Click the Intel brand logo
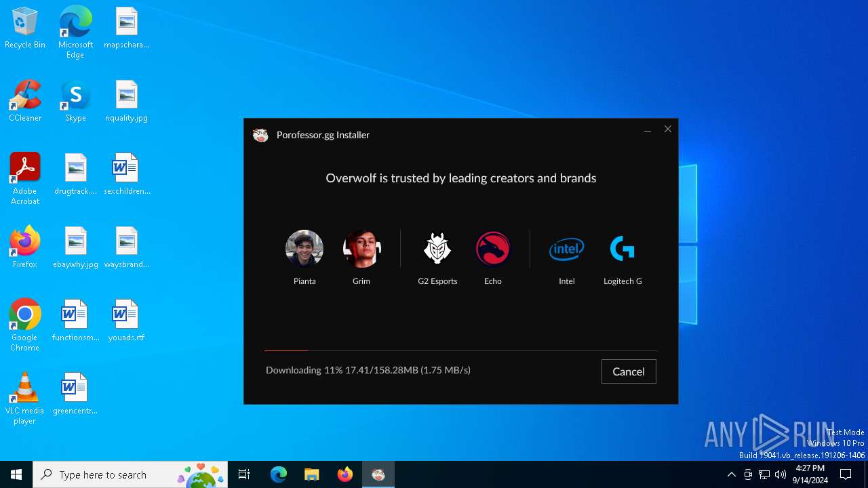 tap(566, 249)
